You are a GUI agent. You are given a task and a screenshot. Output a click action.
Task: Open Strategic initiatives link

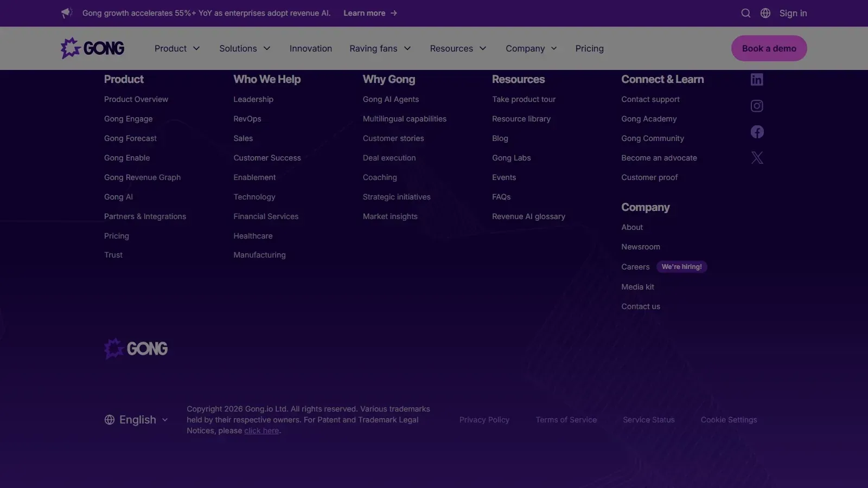click(397, 197)
